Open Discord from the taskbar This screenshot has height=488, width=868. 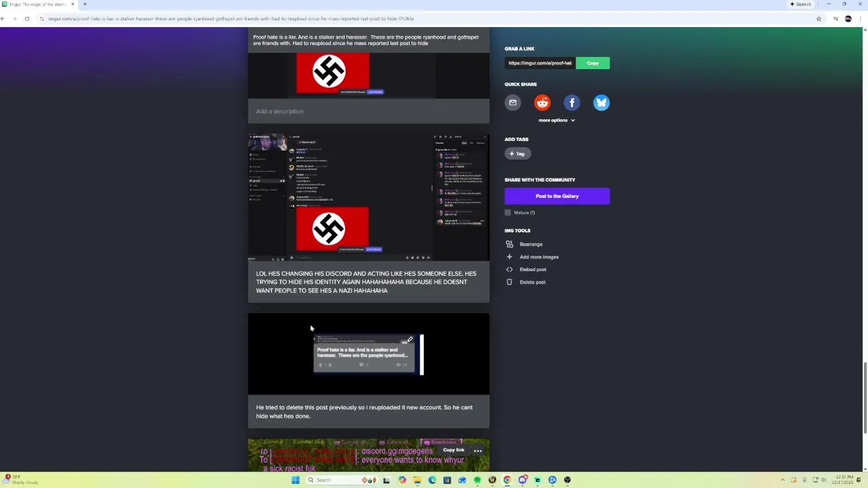click(523, 480)
